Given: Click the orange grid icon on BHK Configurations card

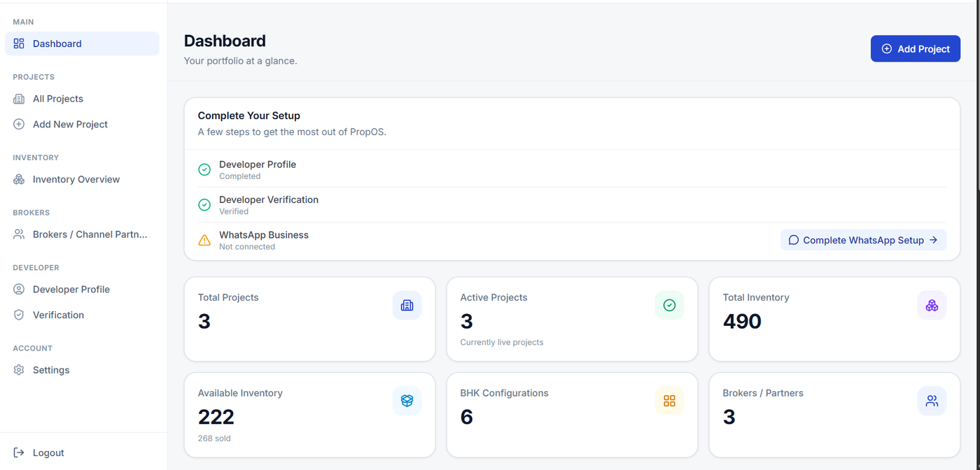Looking at the screenshot, I should click(x=669, y=401).
